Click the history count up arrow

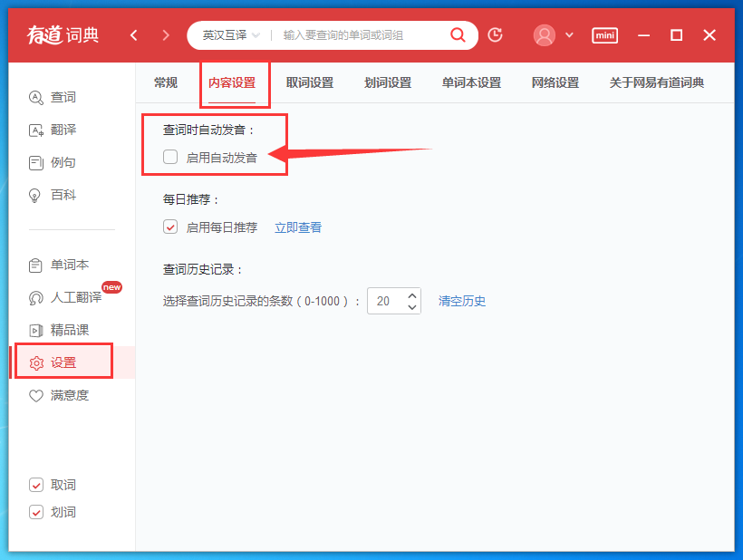click(412, 295)
